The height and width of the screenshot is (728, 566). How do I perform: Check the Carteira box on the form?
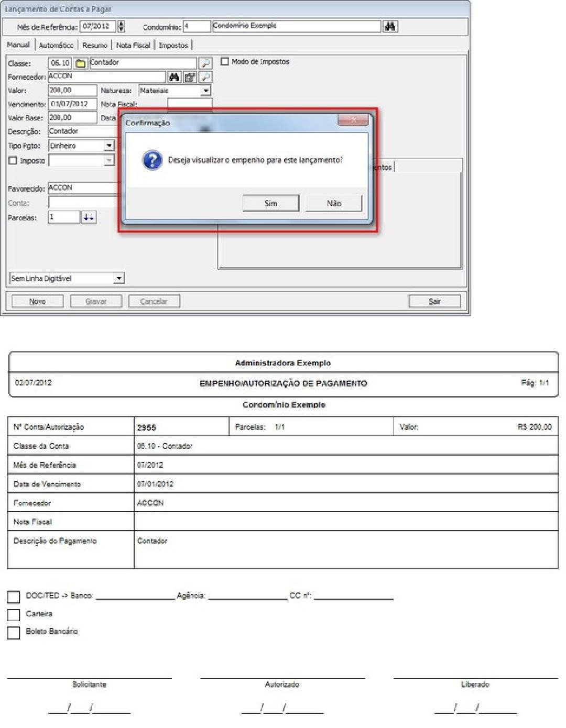14,615
